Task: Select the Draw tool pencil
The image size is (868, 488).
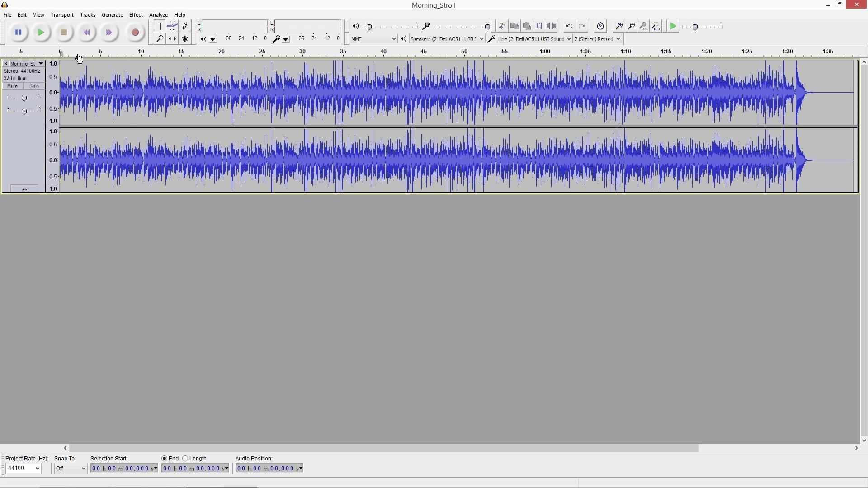Action: click(x=185, y=26)
